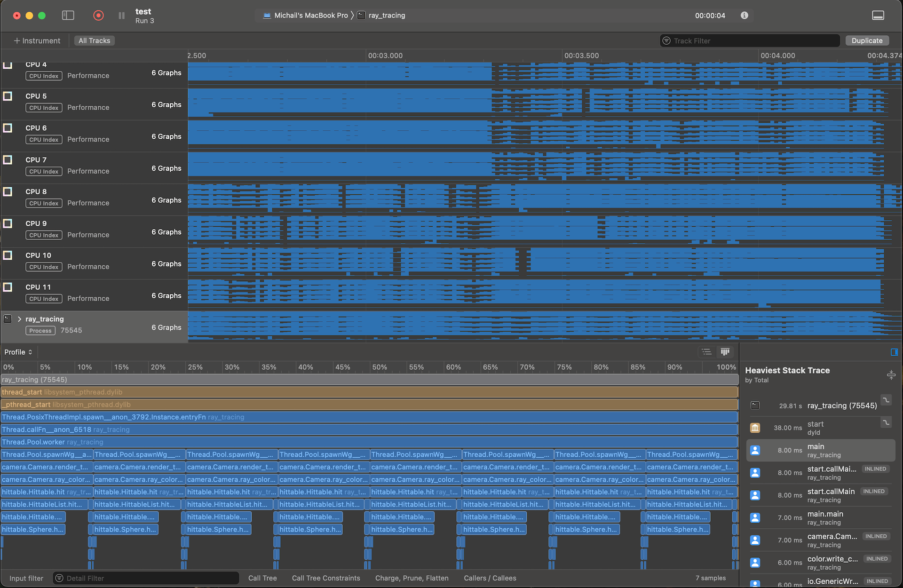Toggle the CPU 6 track checkbox
Viewport: 903px width, 588px height.
(x=8, y=128)
